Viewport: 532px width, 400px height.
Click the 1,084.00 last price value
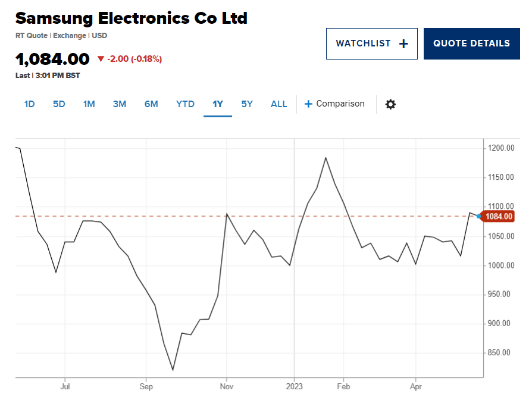tap(52, 59)
